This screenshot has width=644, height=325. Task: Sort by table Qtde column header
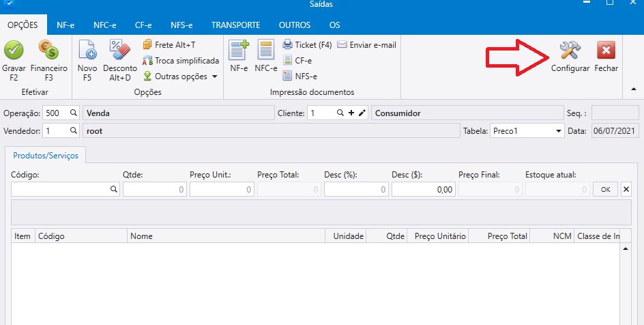click(387, 236)
